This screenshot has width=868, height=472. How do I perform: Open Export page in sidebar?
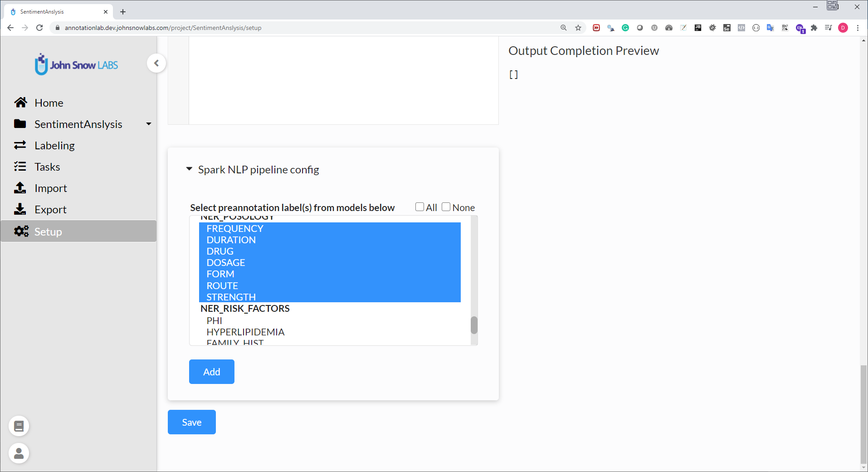point(51,209)
